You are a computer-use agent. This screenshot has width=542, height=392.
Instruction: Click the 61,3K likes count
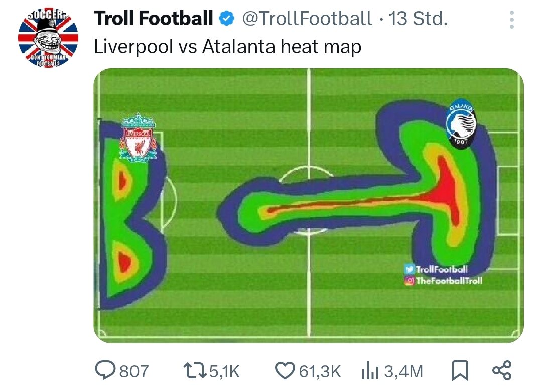(320, 371)
